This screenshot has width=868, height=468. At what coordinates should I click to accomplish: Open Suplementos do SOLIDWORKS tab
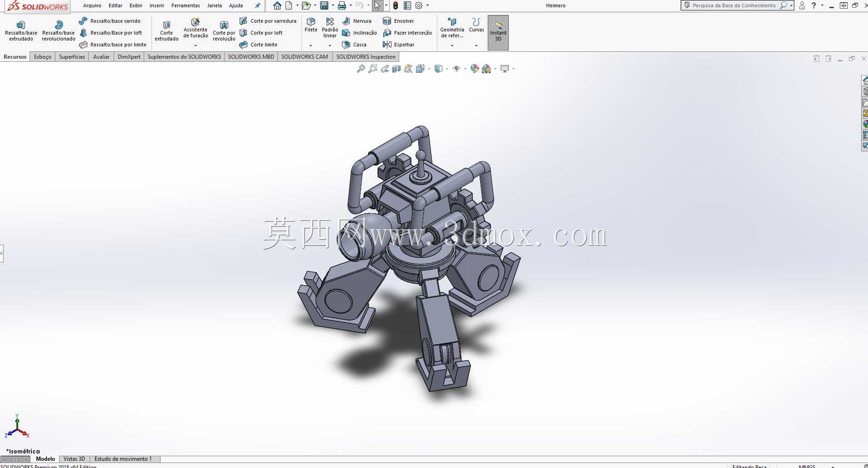tap(184, 57)
